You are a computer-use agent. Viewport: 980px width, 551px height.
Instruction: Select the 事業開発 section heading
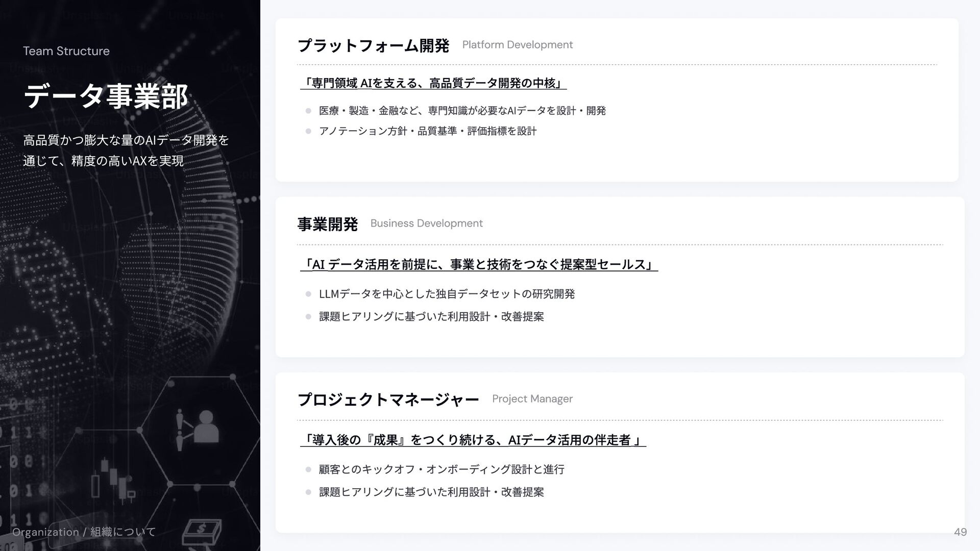pos(328,224)
